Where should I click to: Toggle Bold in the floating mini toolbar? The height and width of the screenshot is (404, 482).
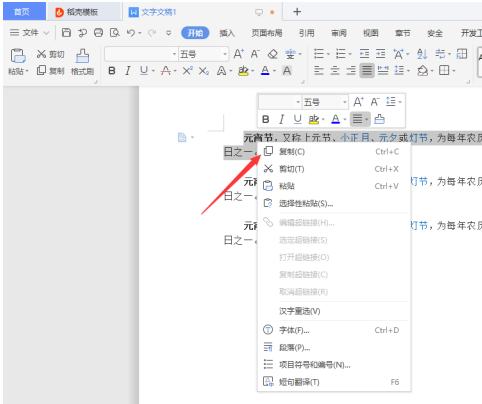(x=265, y=119)
